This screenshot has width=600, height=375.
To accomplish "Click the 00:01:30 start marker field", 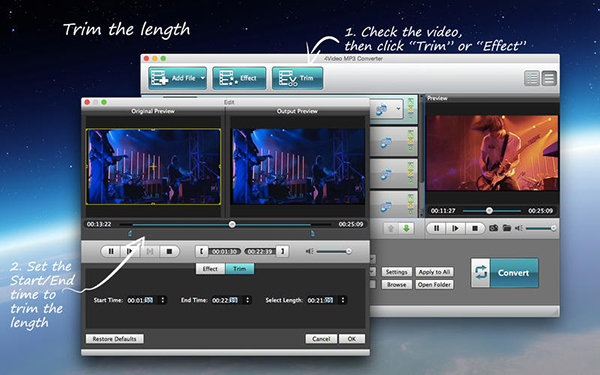I will 225,251.
